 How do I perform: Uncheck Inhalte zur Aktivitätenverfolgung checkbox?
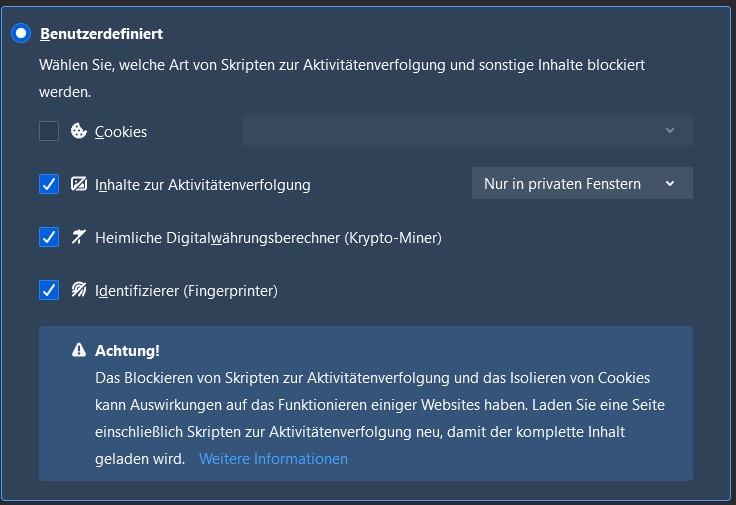(49, 184)
